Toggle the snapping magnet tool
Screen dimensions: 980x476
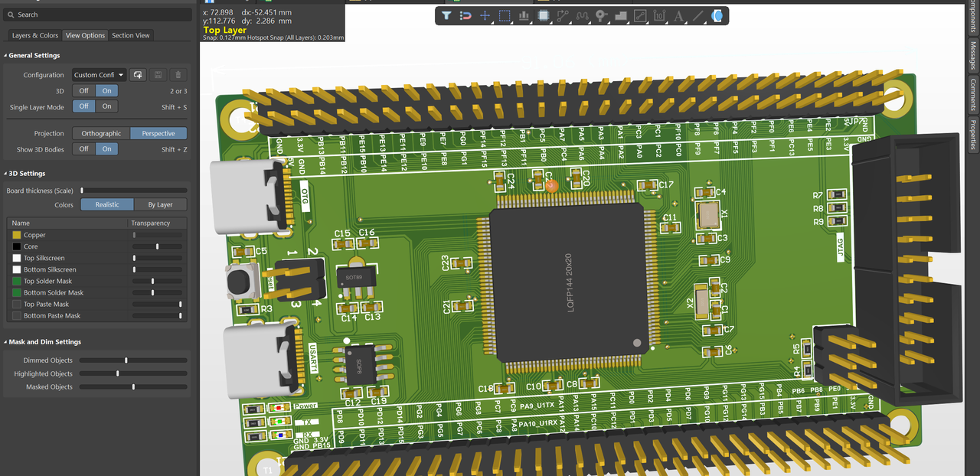coord(465,15)
